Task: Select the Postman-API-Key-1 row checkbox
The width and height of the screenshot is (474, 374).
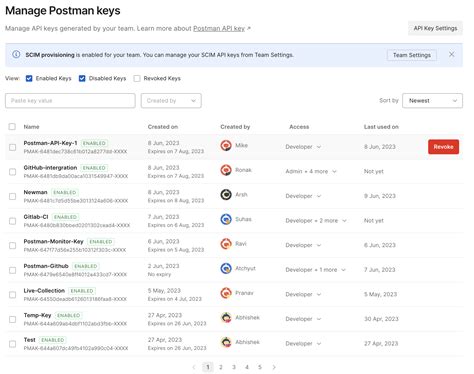Action: 12,147
